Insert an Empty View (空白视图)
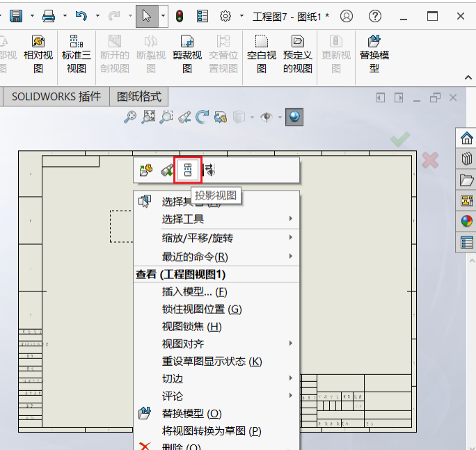Viewport: 476px width, 450px height. click(262, 54)
